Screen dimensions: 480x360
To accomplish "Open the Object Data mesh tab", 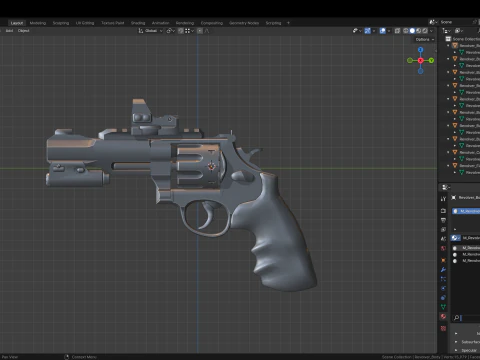I will pyautogui.click(x=443, y=307).
